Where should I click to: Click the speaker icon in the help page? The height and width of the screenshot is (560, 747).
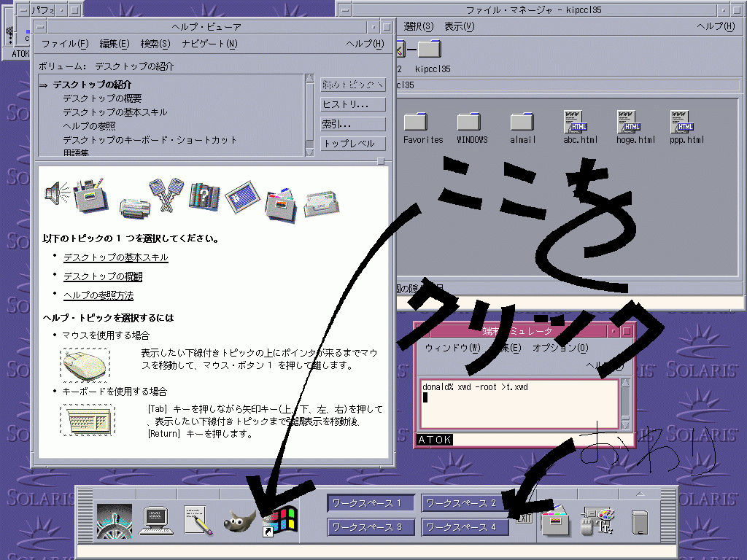tap(58, 192)
